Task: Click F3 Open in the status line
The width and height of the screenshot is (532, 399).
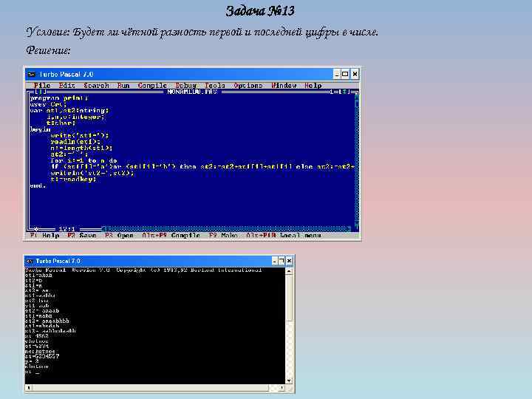Action: (119, 235)
